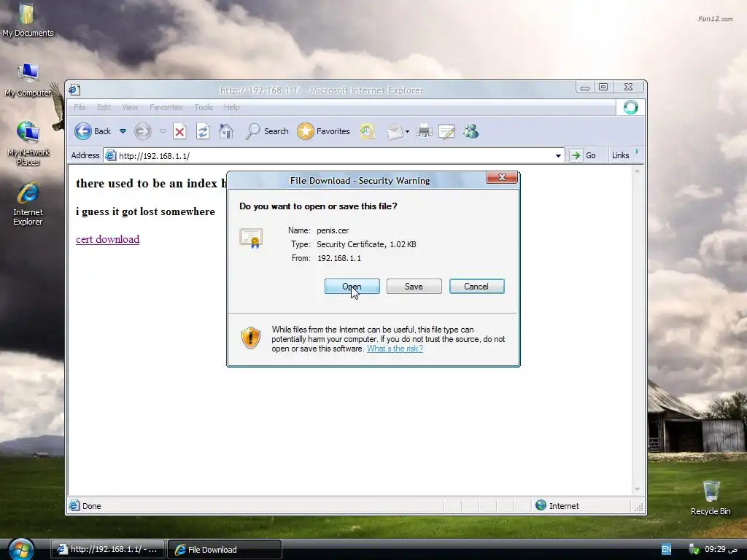Select the My Network Places desktop icon
Viewport: 747px width, 560px height.
point(28,143)
